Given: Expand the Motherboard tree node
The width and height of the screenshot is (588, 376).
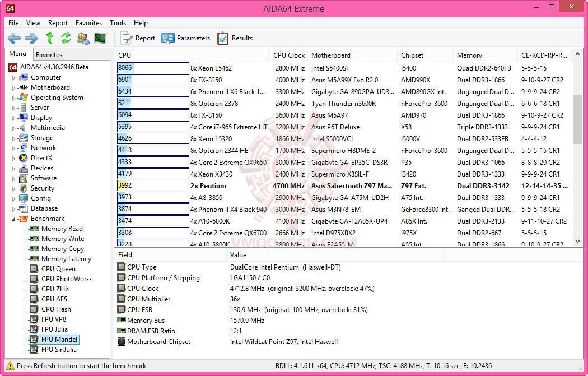Looking at the screenshot, I should (x=14, y=88).
